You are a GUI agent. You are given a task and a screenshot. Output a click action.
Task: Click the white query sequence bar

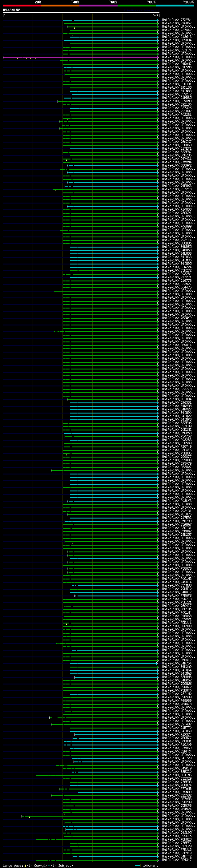point(81,12)
